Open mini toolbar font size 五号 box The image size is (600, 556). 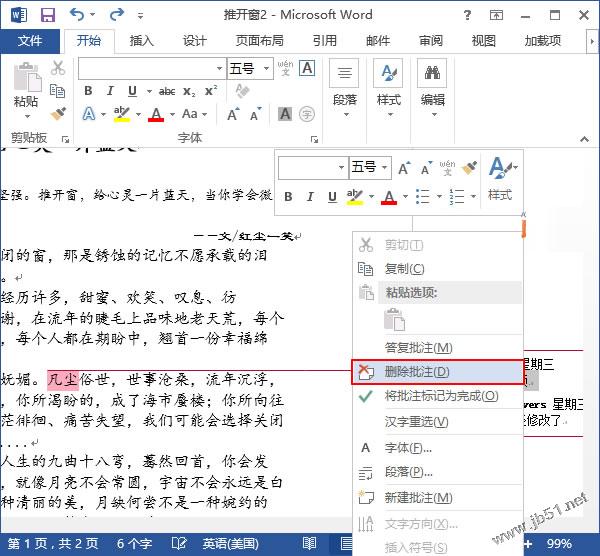(370, 168)
